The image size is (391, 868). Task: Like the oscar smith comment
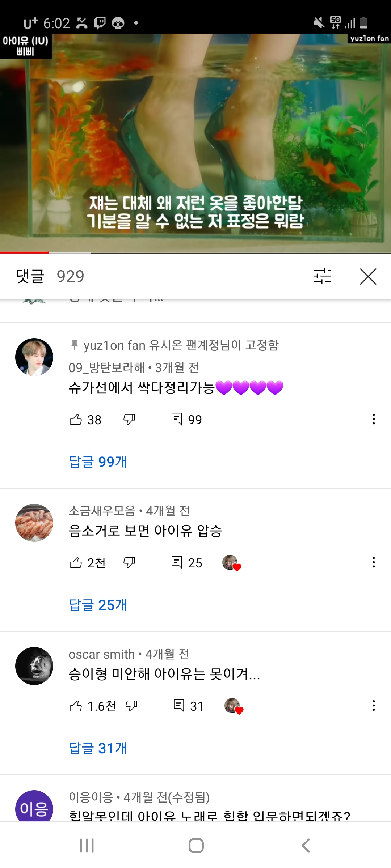[76, 706]
